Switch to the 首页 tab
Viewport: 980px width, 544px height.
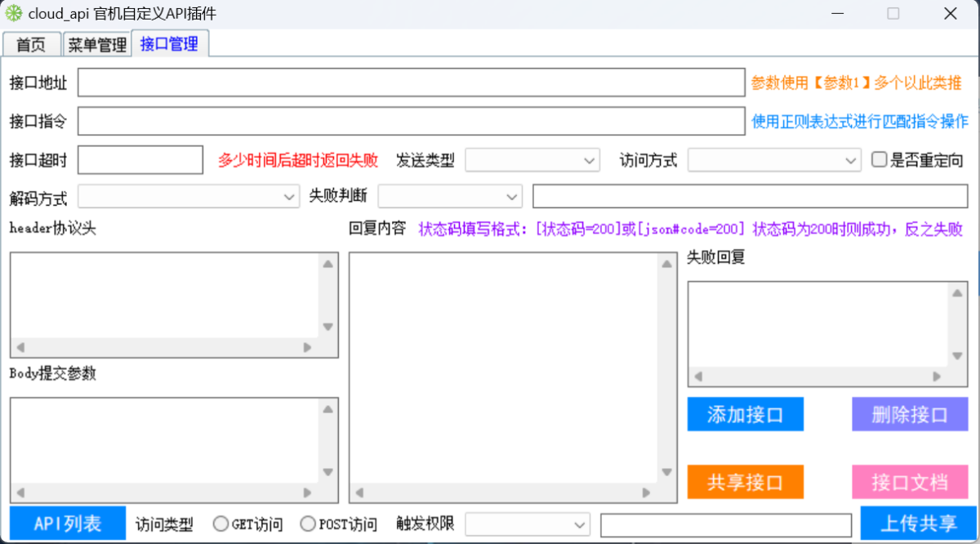coord(31,45)
